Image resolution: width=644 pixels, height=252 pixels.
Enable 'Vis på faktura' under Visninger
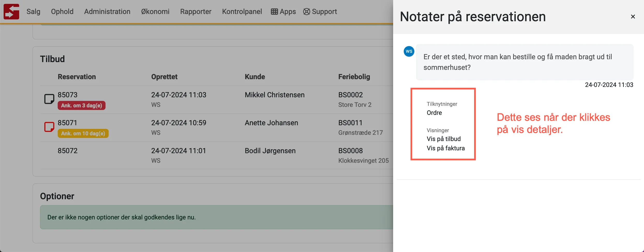[x=445, y=148]
